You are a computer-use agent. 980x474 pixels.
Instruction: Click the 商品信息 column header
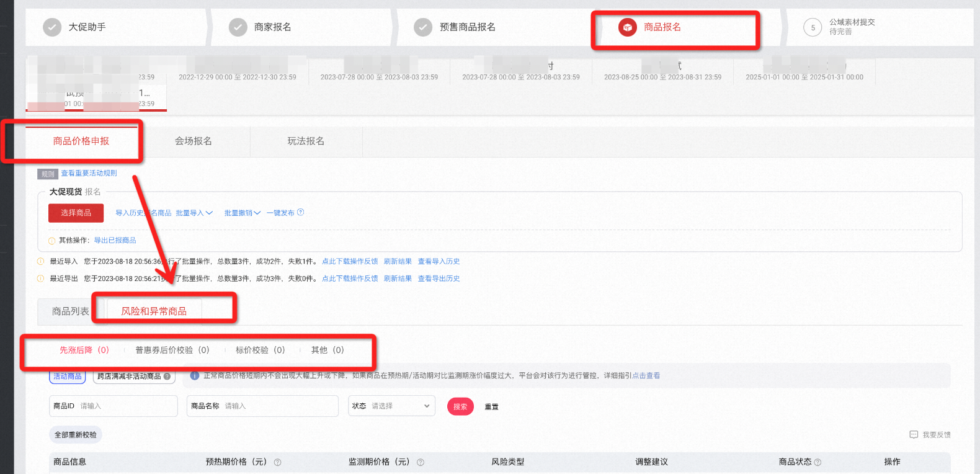click(x=69, y=462)
